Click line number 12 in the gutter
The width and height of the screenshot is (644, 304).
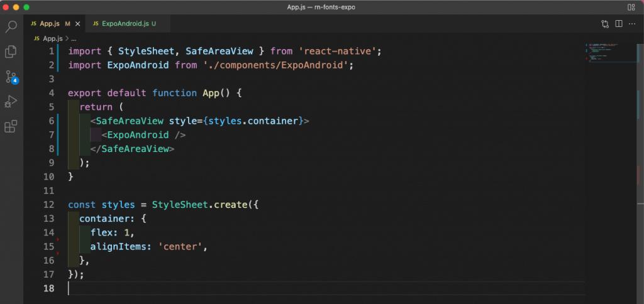click(x=50, y=205)
